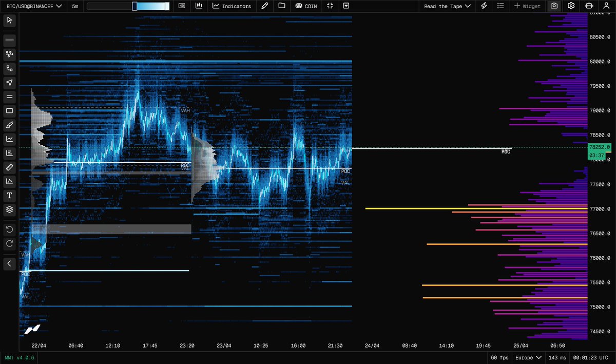Screen dimensions: 616x364
Task: Click the 24/04 date on time axis
Action: [372, 346]
